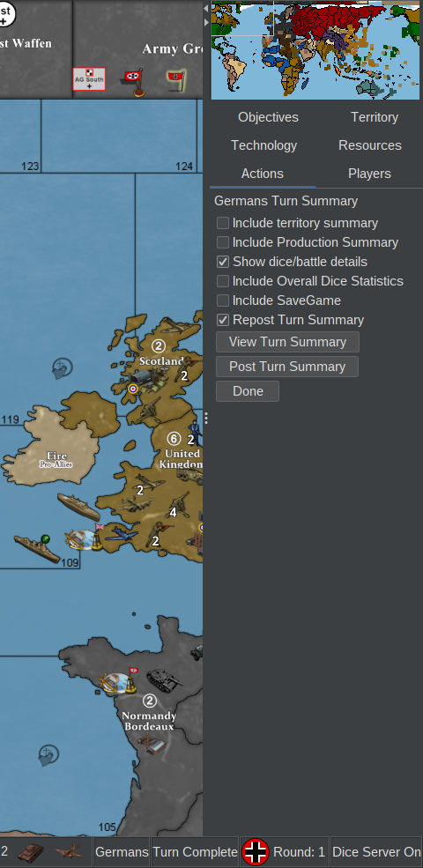Viewport: 423px width, 868px height.
Task: Click the convoy ship icon west of Scotland
Action: 62,368
